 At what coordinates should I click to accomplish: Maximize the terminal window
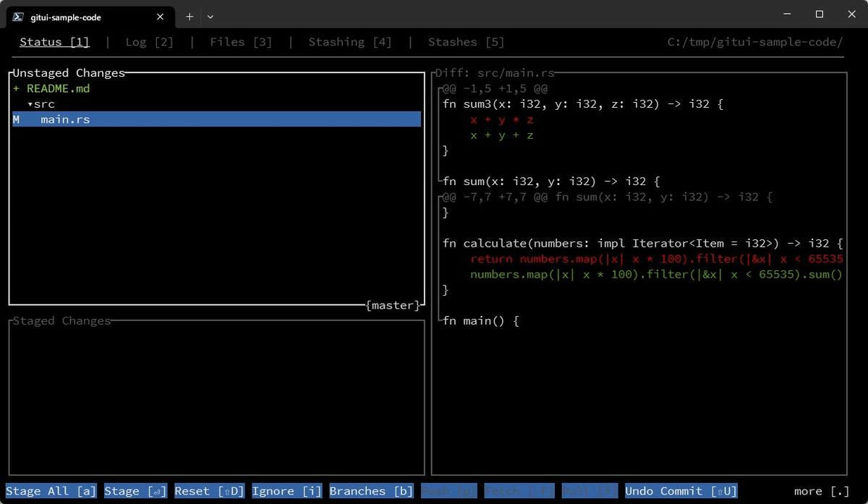820,14
